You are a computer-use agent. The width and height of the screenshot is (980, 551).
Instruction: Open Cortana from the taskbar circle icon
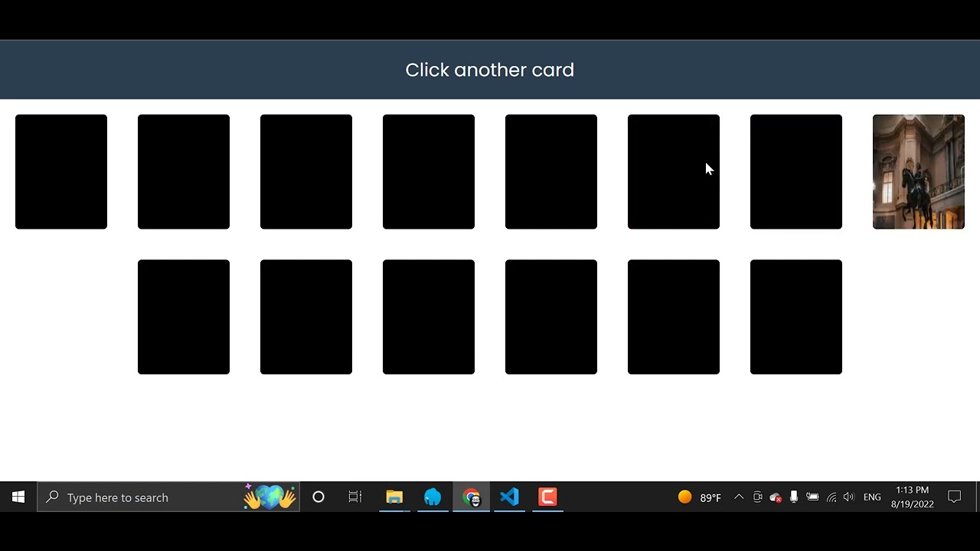pyautogui.click(x=318, y=497)
